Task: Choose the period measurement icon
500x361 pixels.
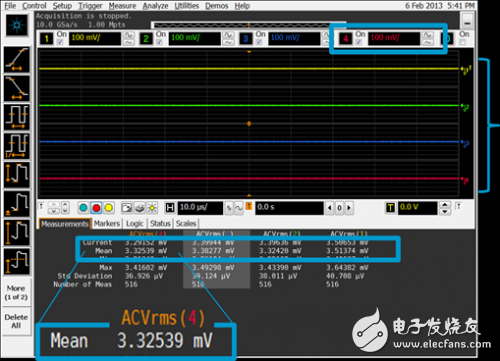Action: 17,117
